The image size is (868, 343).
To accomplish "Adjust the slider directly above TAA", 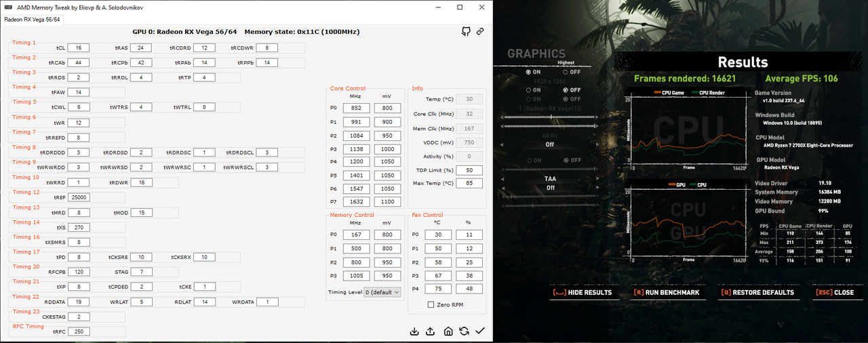I will [x=549, y=169].
